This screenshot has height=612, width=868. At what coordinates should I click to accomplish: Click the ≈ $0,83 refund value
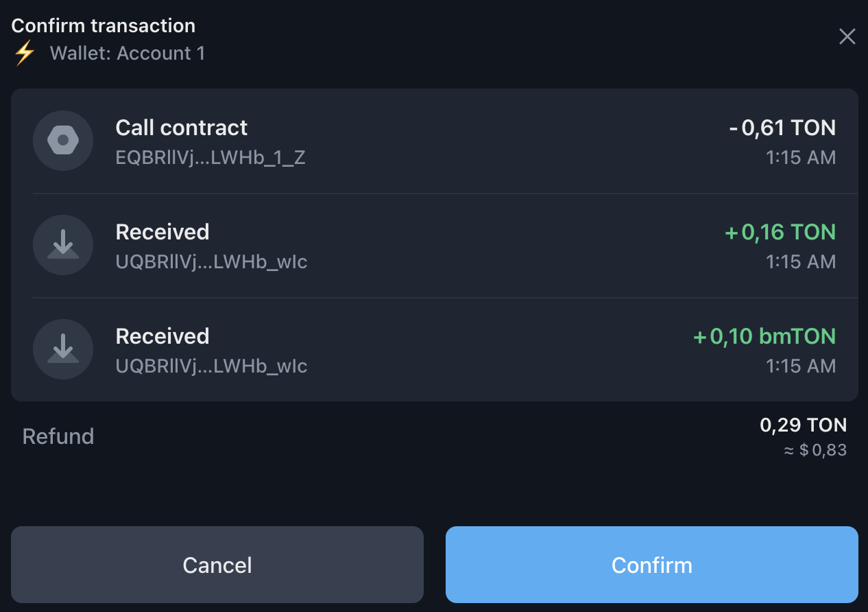[815, 450]
